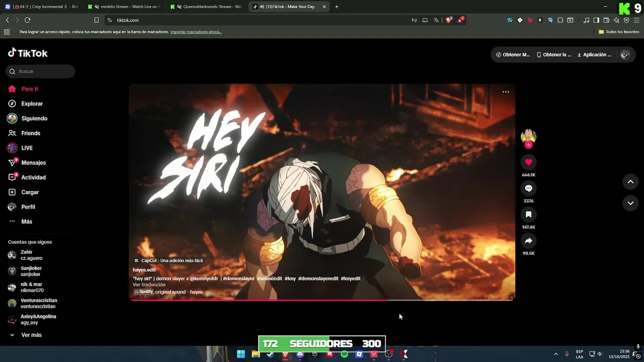Toggle the browser sidebar panel icon
The height and width of the screenshot is (362, 644).
[x=596, y=20]
